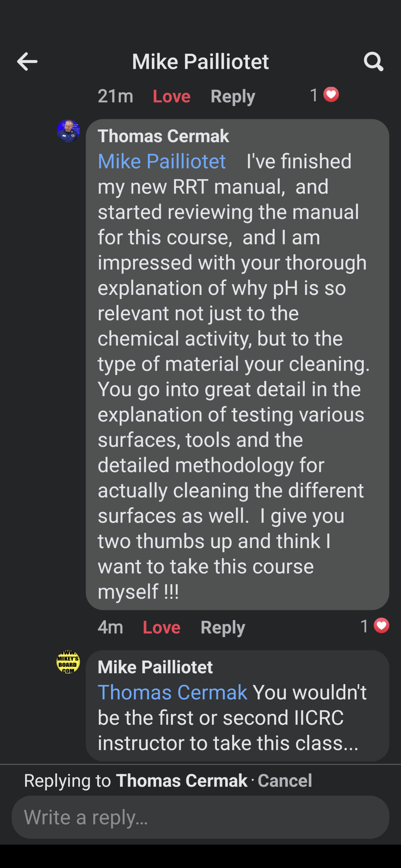Tap the 4m timestamp under the comment

[110, 627]
